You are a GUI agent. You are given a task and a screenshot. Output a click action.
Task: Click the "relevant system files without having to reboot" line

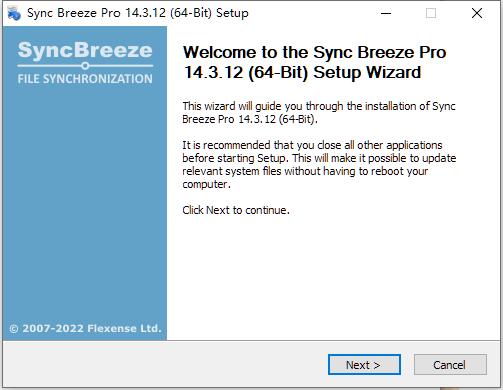pos(305,171)
